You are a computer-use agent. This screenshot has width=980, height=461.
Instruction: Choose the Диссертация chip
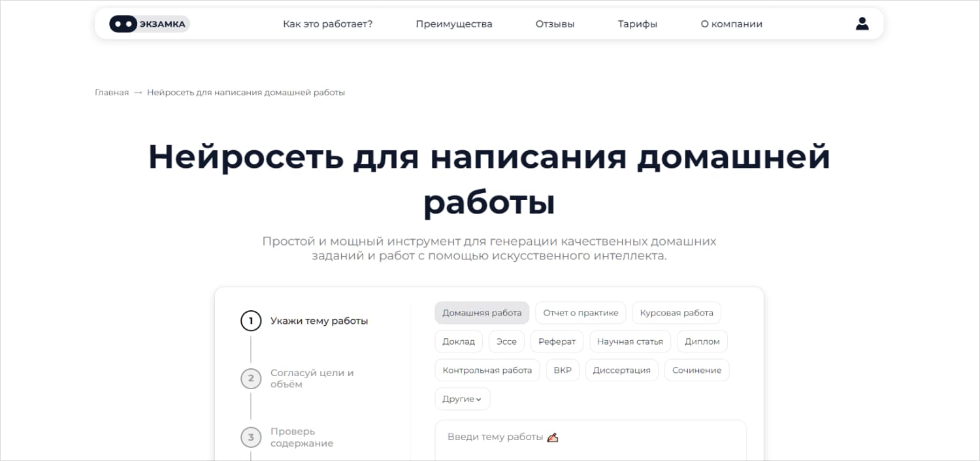point(621,370)
